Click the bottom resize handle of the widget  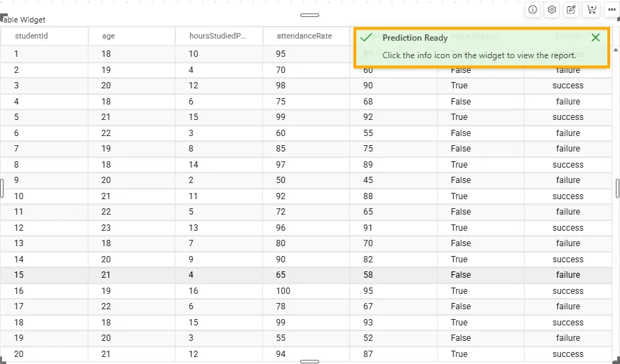click(x=309, y=361)
